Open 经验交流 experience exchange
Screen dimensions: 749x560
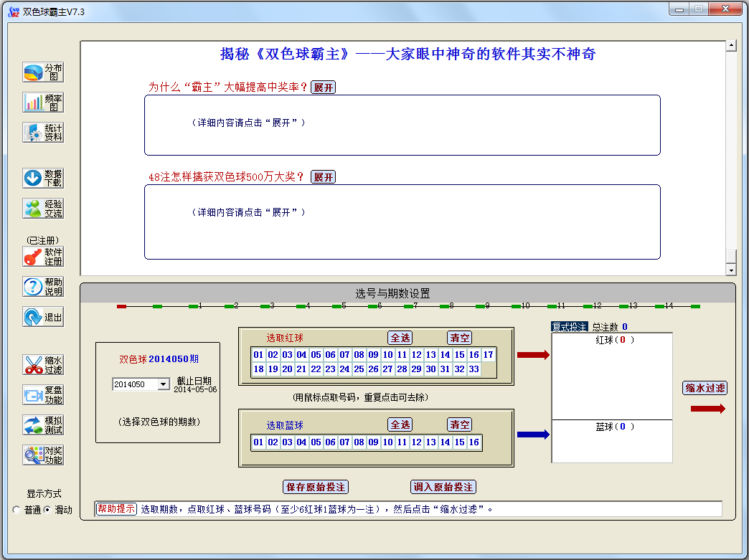pyautogui.click(x=43, y=209)
